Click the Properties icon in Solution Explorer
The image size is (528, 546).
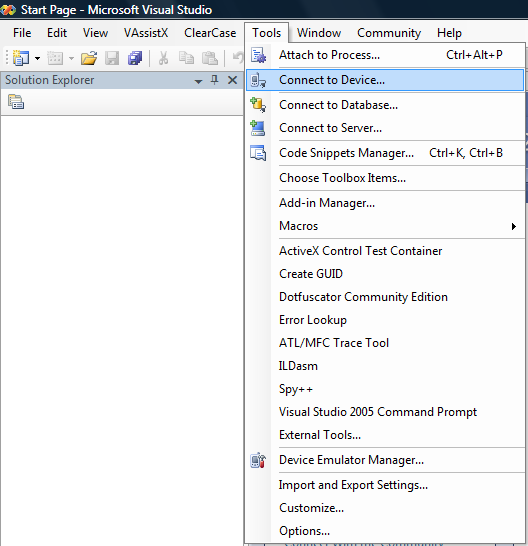tap(16, 102)
